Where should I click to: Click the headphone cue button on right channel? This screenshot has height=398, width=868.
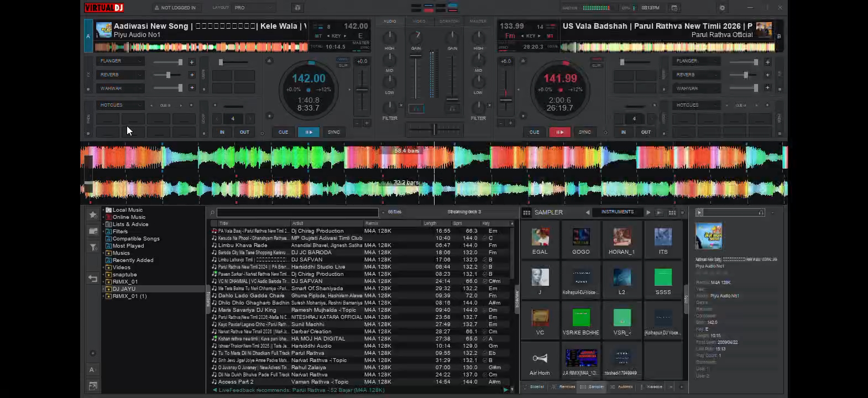[x=452, y=109]
